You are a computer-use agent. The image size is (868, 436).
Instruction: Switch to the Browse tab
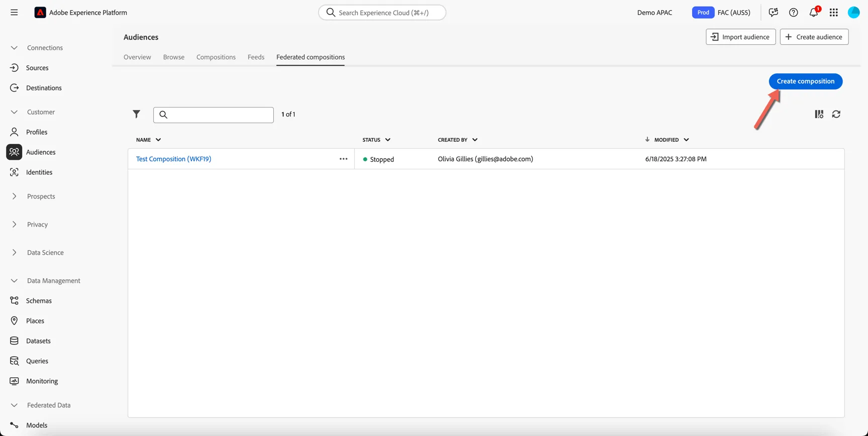174,57
